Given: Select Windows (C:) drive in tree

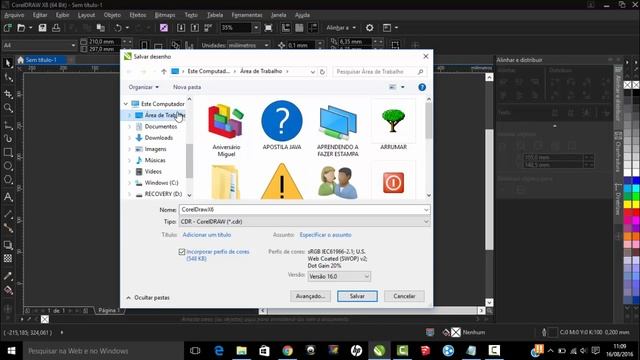Looking at the screenshot, I should pos(161,183).
